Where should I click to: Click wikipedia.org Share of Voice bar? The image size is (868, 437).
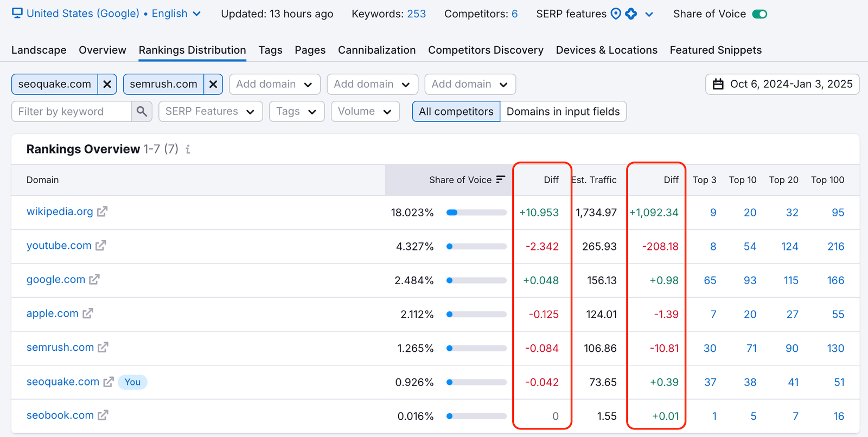[x=476, y=213]
